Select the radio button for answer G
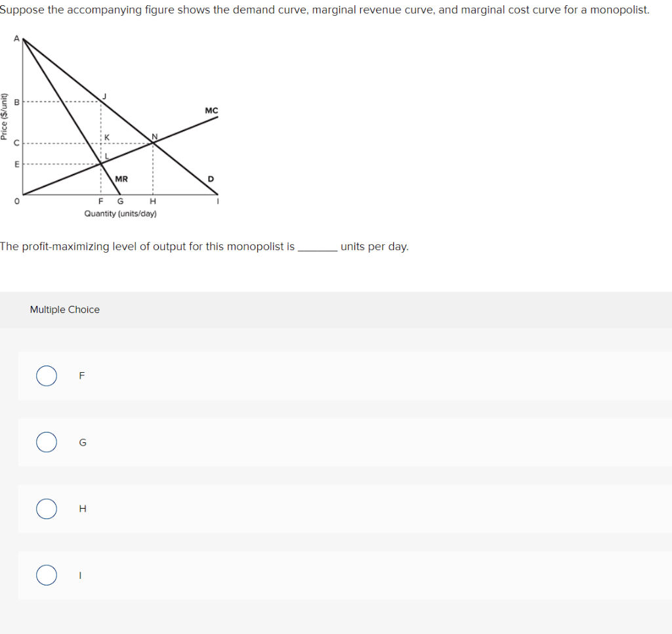 pyautogui.click(x=46, y=442)
